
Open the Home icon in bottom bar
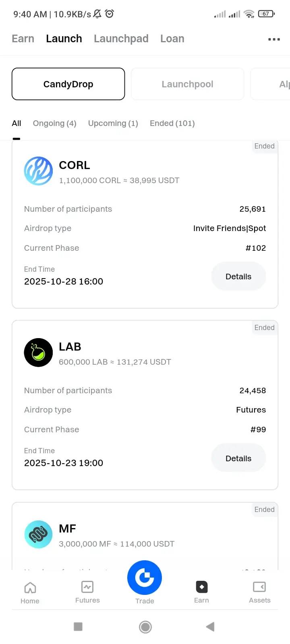click(x=30, y=592)
